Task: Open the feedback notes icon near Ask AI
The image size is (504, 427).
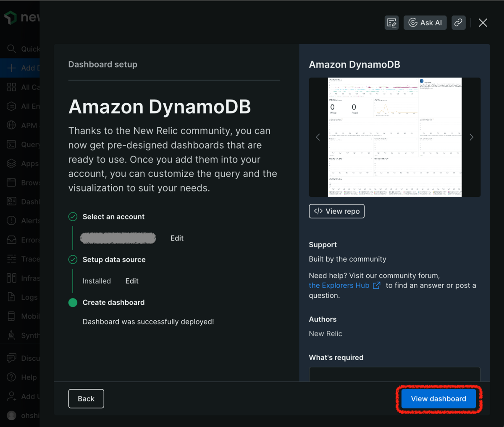Action: tap(391, 23)
